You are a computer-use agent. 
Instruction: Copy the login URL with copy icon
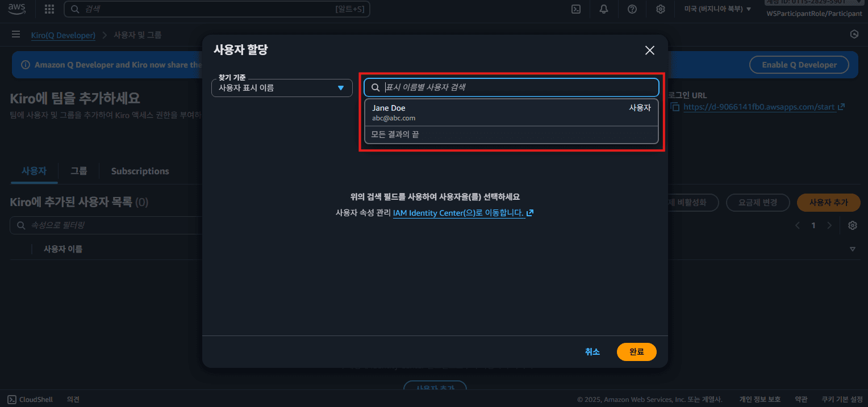click(x=675, y=107)
